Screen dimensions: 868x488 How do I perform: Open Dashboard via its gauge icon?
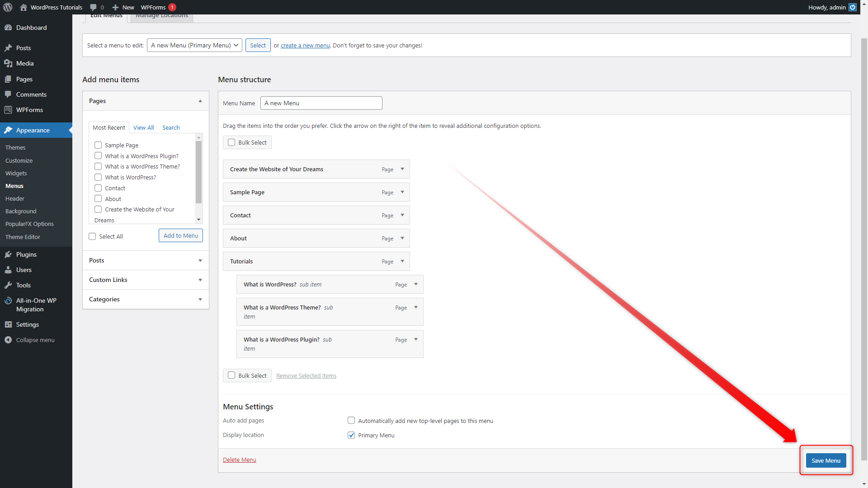(x=8, y=28)
